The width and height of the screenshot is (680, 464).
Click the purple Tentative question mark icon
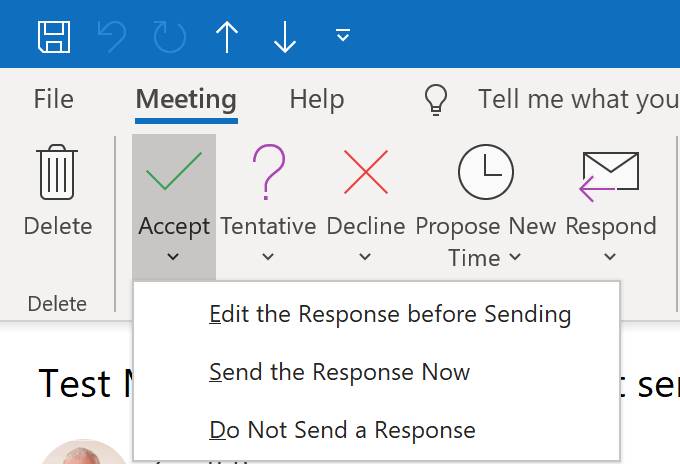[x=268, y=172]
